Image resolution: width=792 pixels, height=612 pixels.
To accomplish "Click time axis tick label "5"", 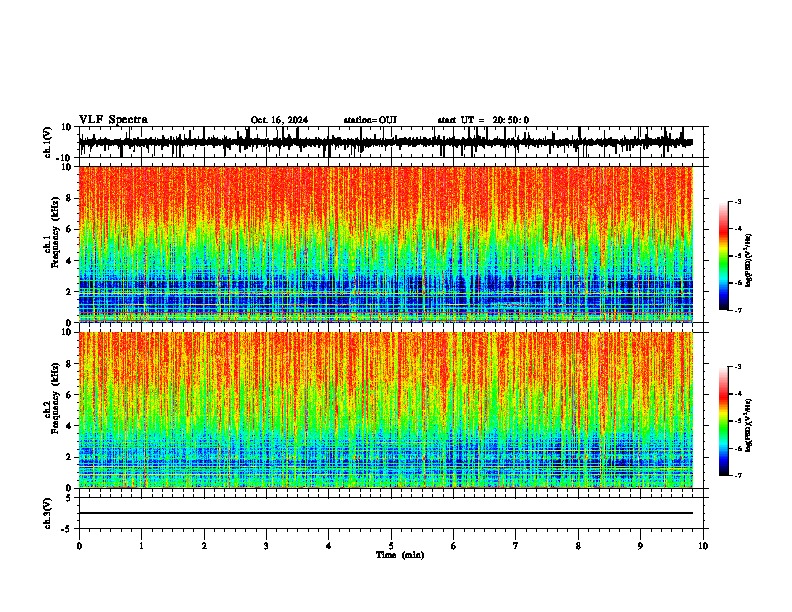I will click(x=391, y=546).
